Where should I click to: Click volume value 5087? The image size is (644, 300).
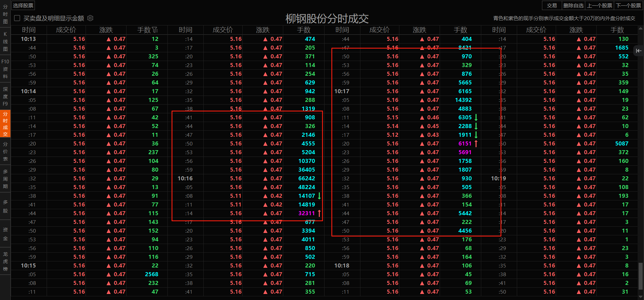click(x=622, y=143)
